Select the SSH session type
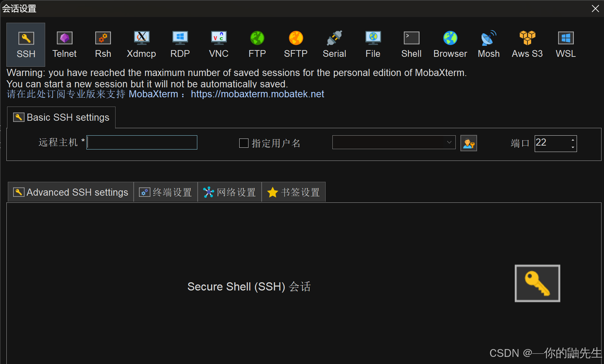604x364 pixels. [26, 45]
